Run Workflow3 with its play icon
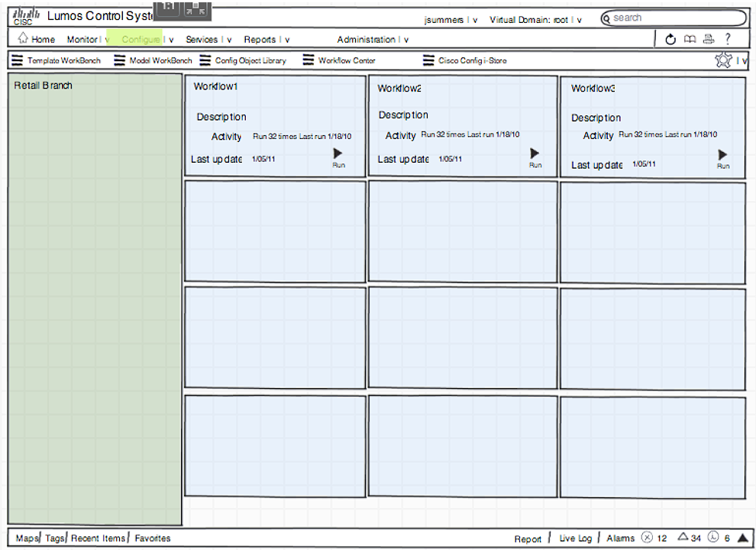Viewport: 756px width, 550px height. tap(722, 155)
